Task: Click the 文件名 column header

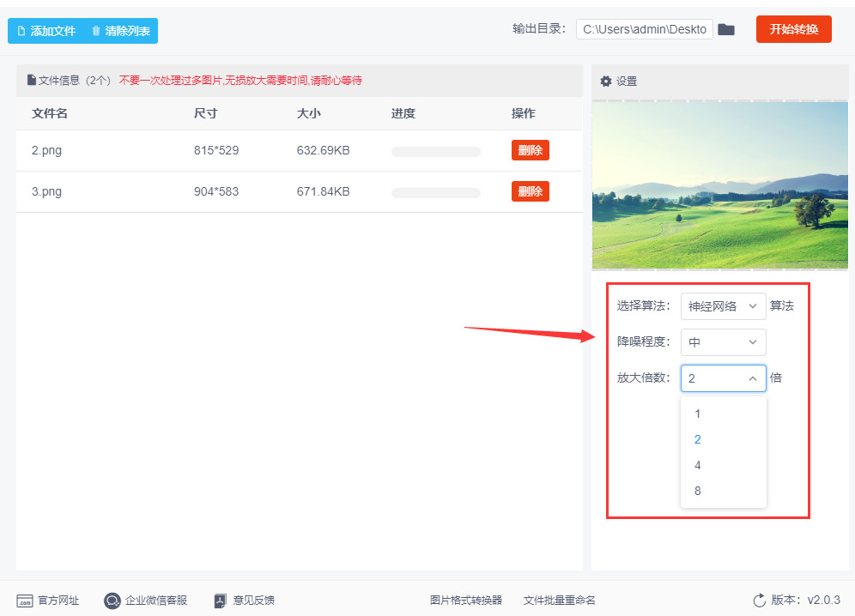Action: (x=50, y=113)
